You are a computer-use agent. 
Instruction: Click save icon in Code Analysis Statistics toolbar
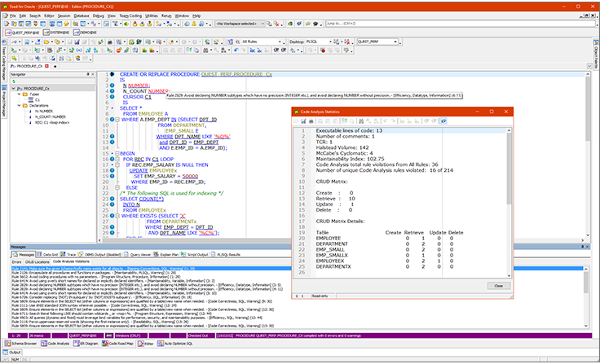coord(303,121)
